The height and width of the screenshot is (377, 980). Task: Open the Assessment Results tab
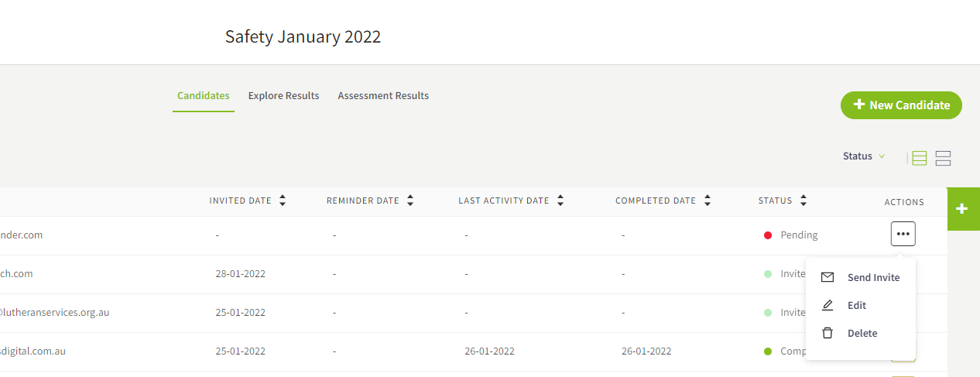(x=383, y=96)
